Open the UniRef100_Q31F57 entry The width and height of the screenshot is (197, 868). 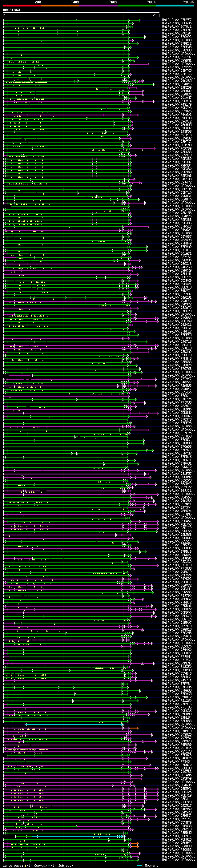point(177,474)
